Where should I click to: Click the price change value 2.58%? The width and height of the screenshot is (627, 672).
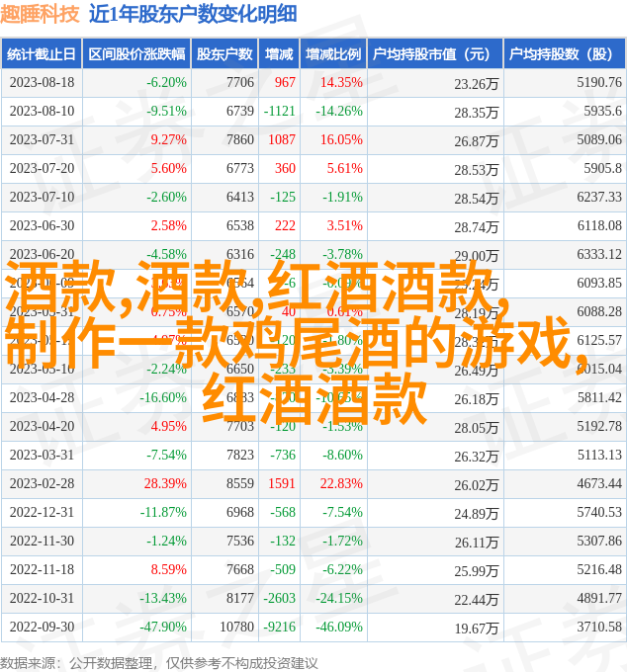[168, 226]
